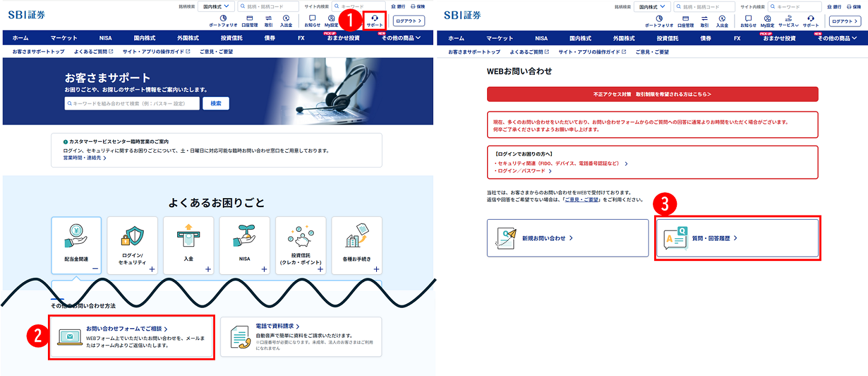Open 保険 link icon on right page
Screen dimensions: 868x376
click(854, 7)
